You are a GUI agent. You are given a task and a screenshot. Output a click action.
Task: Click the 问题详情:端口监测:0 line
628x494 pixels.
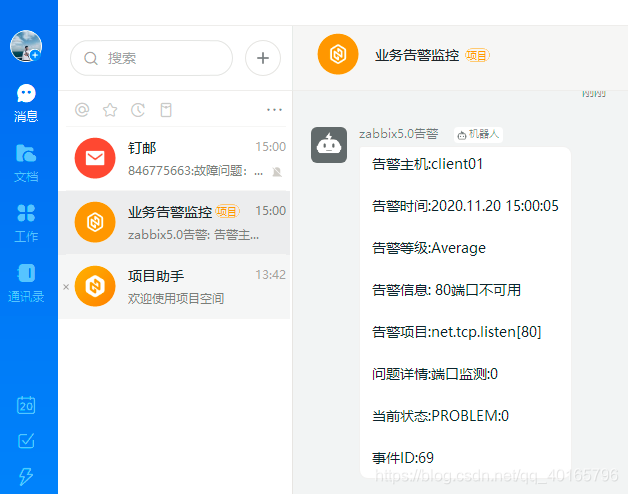[435, 374]
